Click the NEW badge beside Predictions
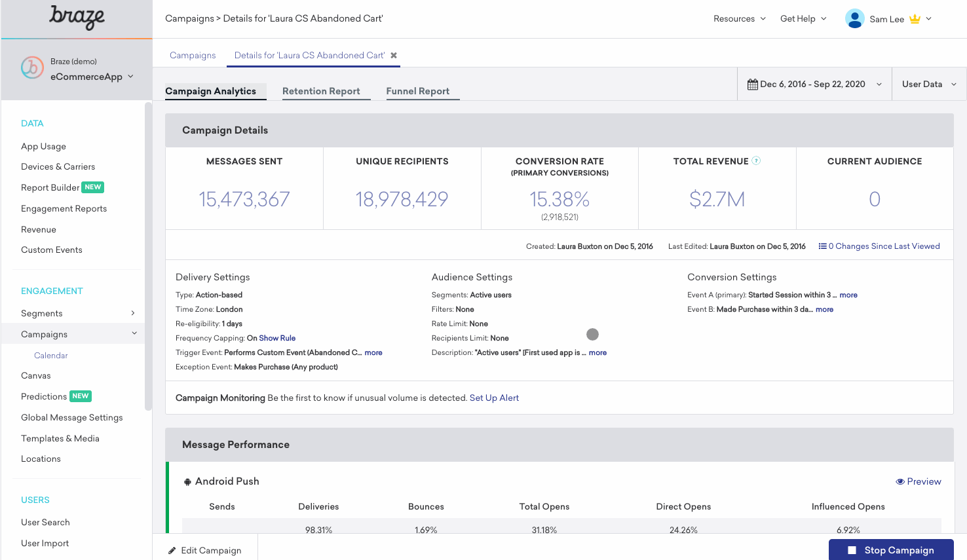This screenshot has height=560, width=967. (81, 396)
